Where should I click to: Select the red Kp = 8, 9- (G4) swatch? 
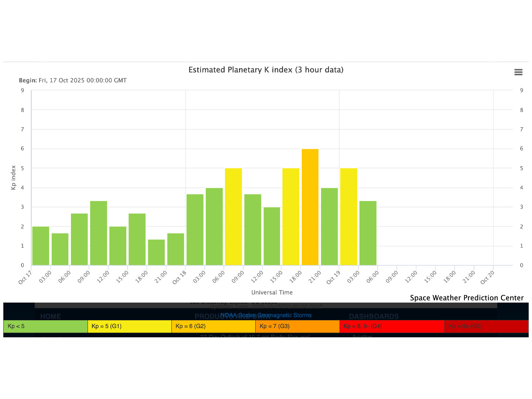click(x=392, y=326)
